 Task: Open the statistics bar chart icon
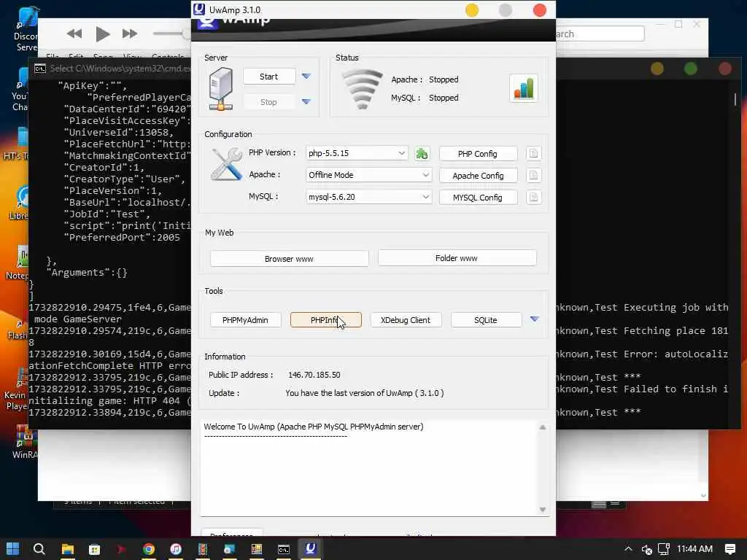click(x=524, y=88)
